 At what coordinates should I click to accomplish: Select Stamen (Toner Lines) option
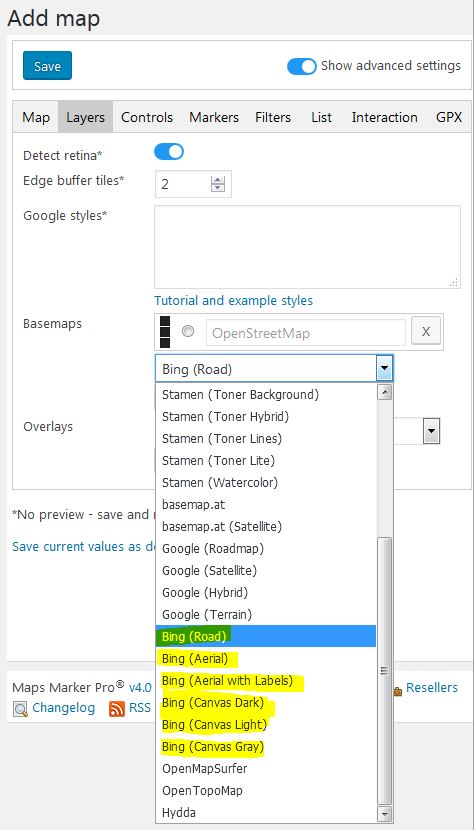pos(266,439)
